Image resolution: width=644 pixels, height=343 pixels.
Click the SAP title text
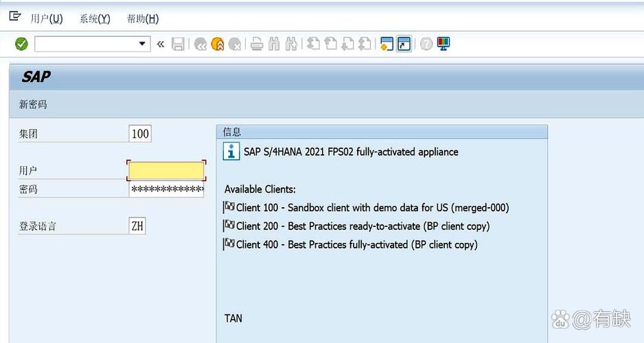click(x=36, y=77)
